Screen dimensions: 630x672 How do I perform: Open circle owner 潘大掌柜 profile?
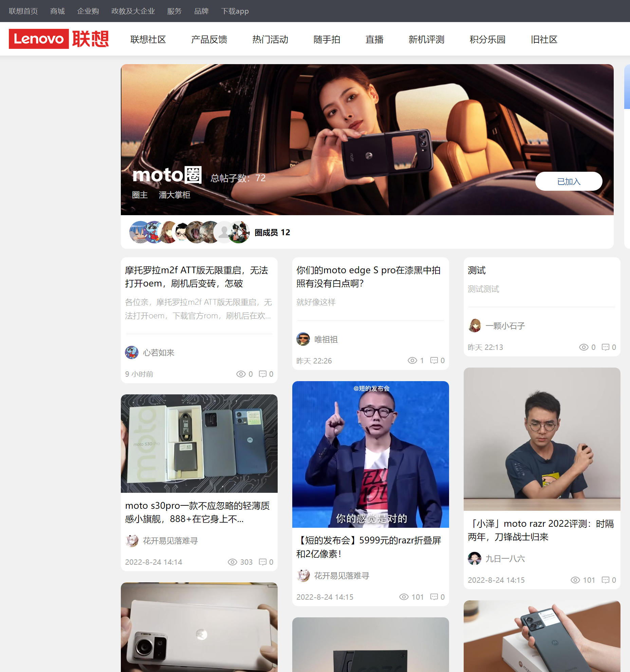click(174, 195)
